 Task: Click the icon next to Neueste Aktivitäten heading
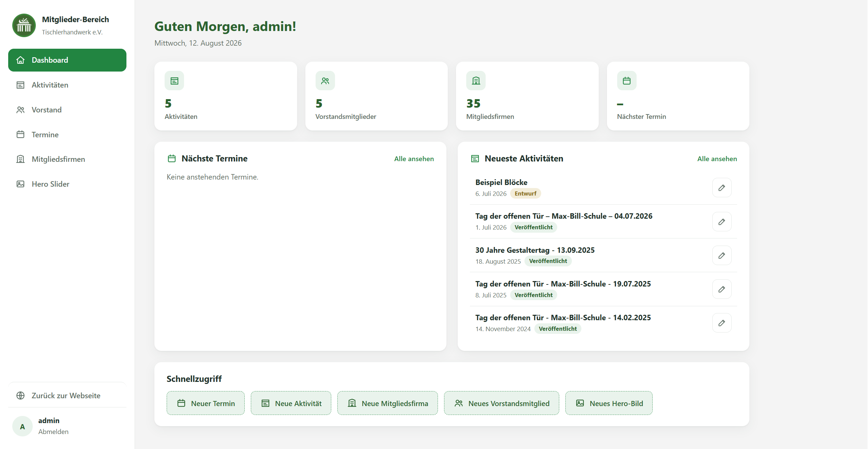point(475,159)
